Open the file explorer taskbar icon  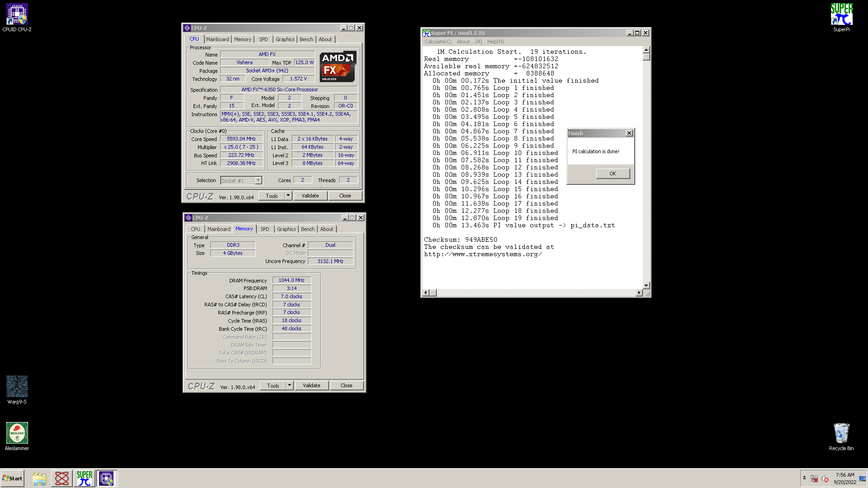point(39,479)
